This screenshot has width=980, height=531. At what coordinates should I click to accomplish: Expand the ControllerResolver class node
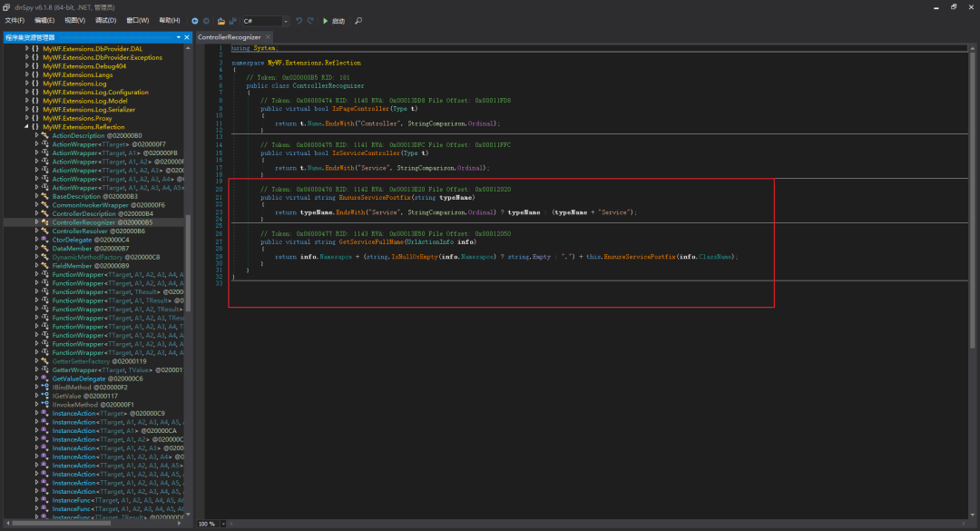pyautogui.click(x=36, y=231)
